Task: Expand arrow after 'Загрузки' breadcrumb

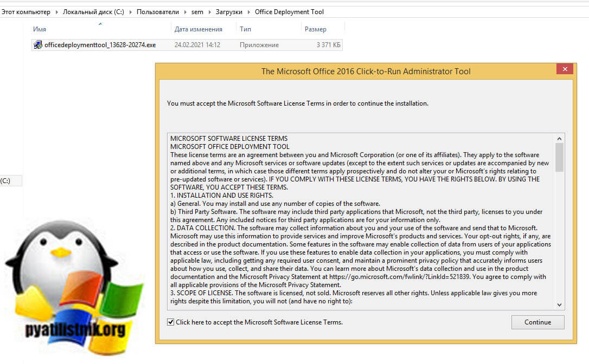Action: point(249,12)
